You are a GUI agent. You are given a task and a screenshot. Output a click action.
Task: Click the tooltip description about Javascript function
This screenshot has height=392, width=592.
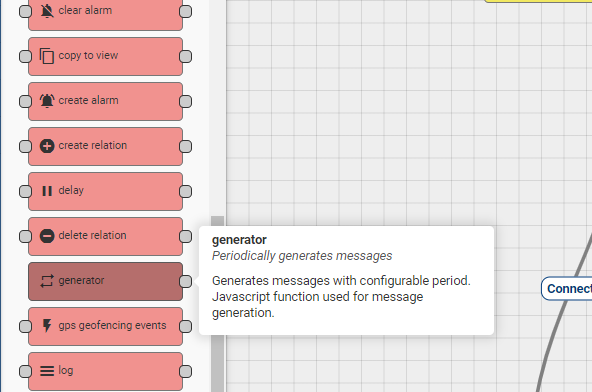341,297
